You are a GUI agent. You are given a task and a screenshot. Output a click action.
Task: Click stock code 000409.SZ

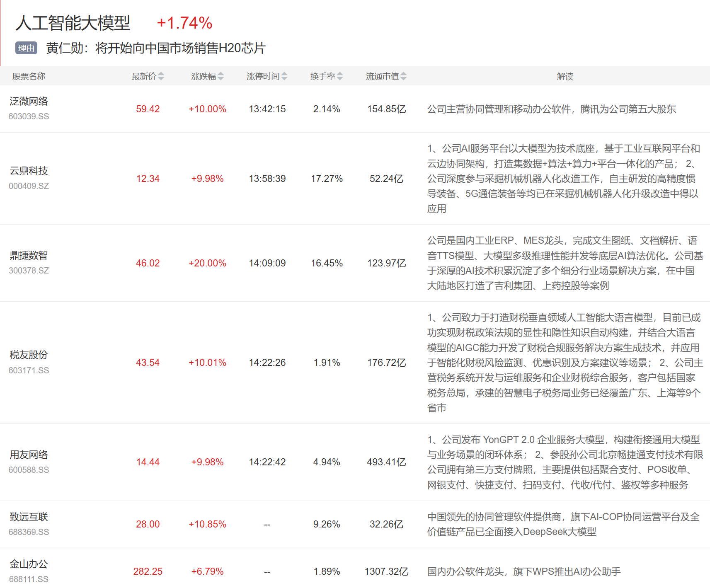coord(29,186)
